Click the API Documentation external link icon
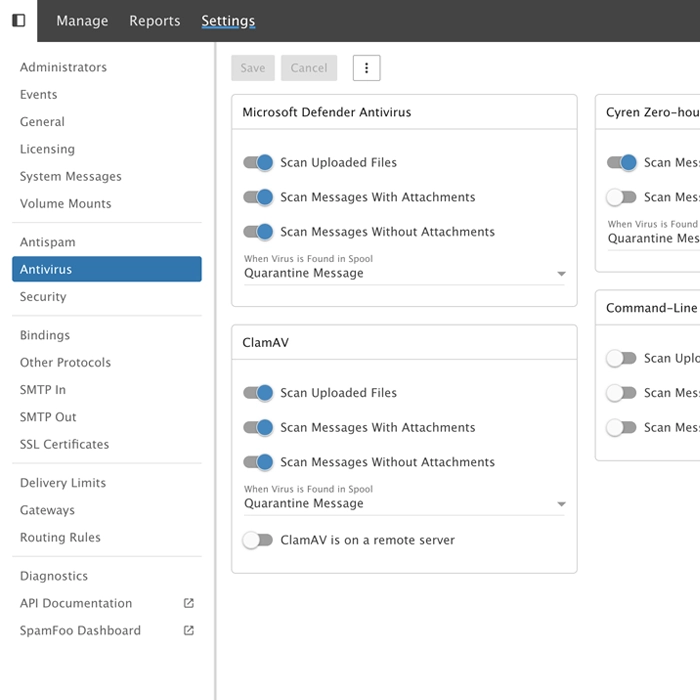This screenshot has width=700, height=700. (x=189, y=603)
